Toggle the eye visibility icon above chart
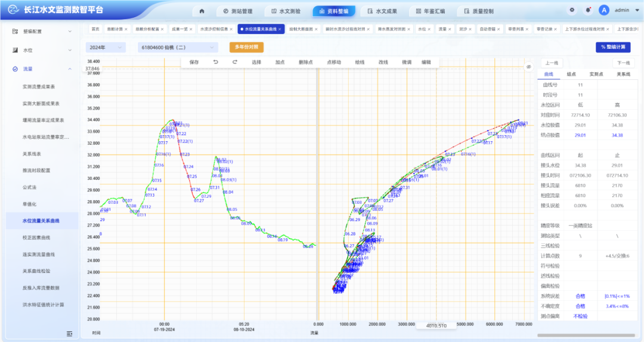644x342 pixels. point(528,67)
